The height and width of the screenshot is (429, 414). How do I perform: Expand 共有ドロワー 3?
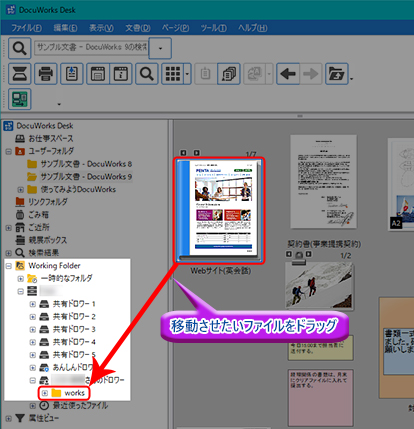[33, 329]
